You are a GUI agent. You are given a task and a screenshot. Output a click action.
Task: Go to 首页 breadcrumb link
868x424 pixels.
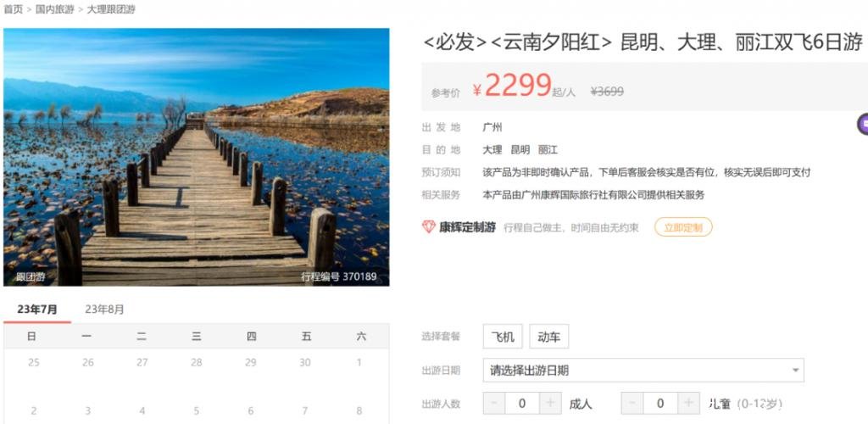point(14,9)
